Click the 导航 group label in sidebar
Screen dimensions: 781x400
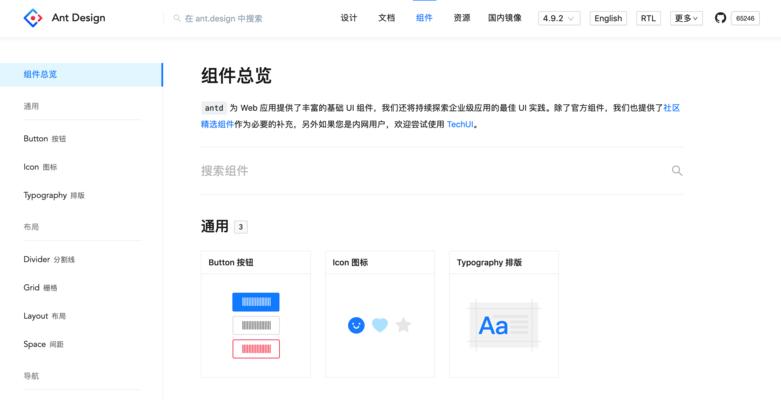[31, 376]
